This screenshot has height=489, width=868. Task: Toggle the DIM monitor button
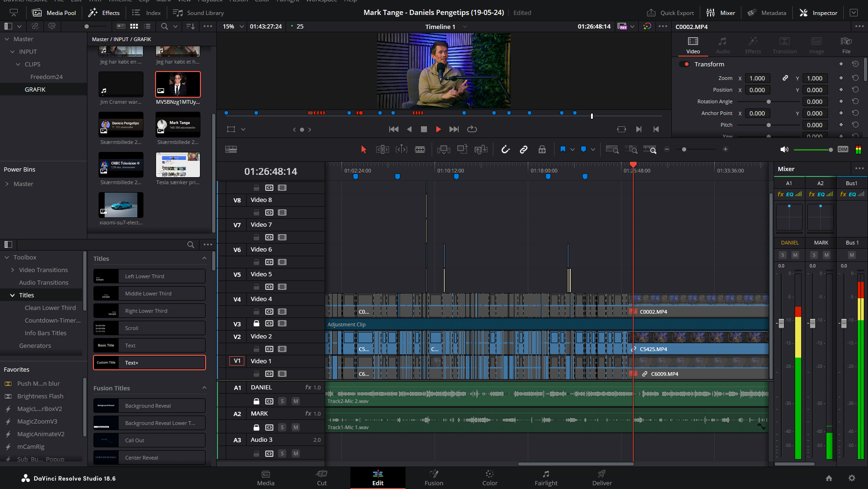[x=843, y=149]
